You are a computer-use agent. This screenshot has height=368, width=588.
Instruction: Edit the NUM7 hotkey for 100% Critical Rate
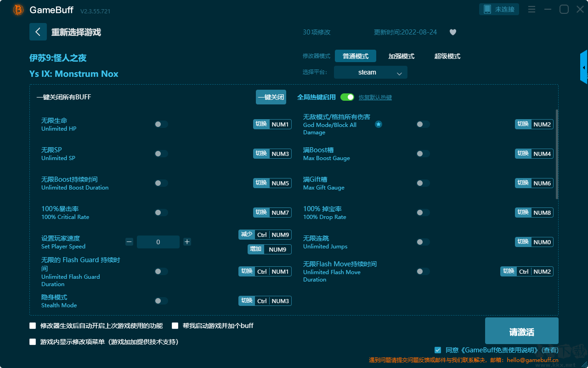(272, 213)
